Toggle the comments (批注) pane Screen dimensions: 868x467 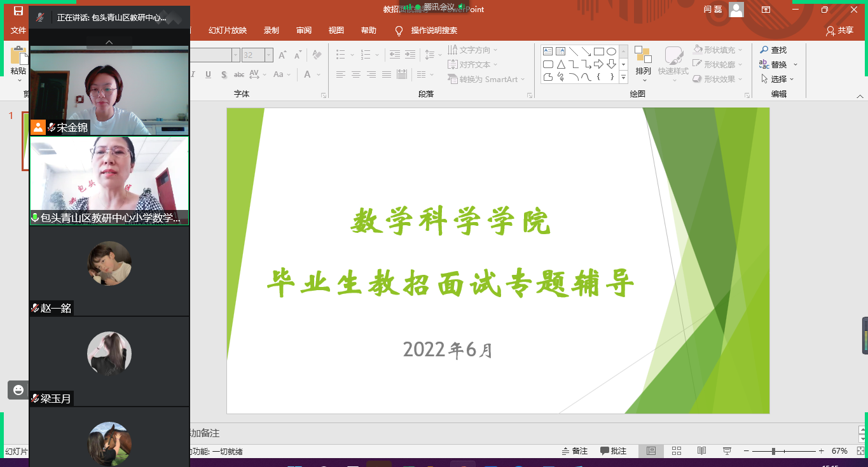614,450
